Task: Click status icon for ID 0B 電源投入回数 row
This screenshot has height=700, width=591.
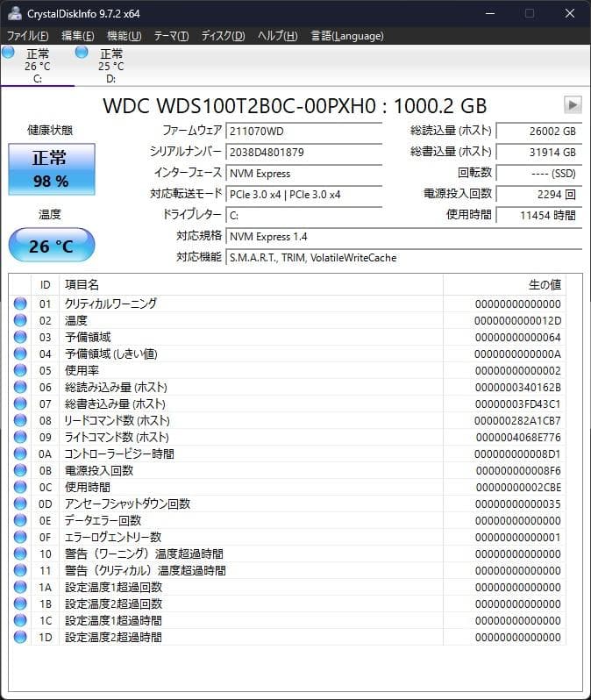Action: click(20, 470)
